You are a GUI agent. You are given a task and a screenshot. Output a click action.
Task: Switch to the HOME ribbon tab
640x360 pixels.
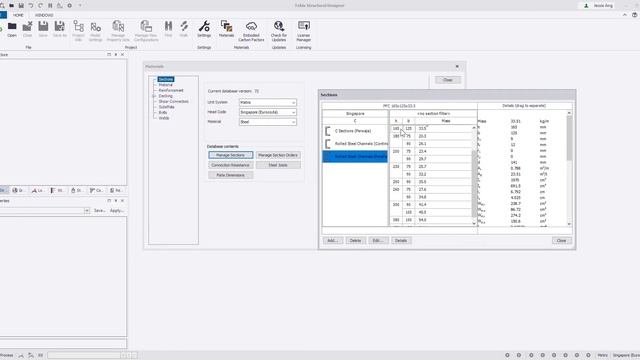(18, 15)
